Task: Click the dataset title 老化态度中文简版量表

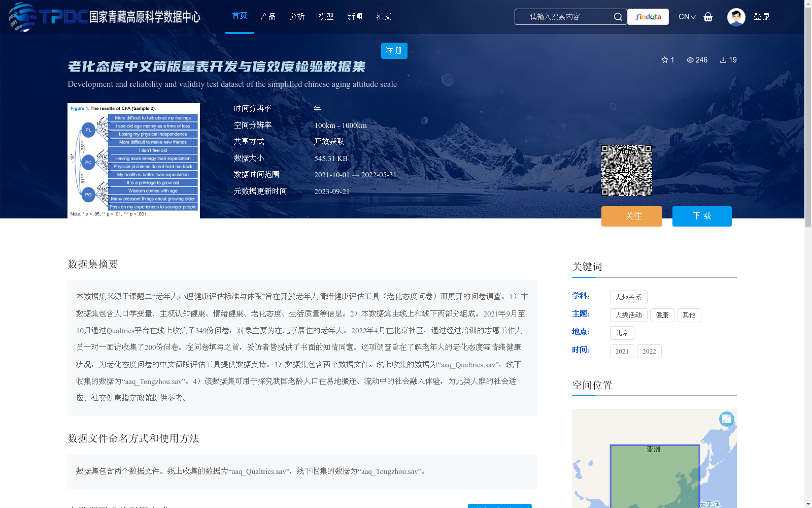Action: coord(217,67)
